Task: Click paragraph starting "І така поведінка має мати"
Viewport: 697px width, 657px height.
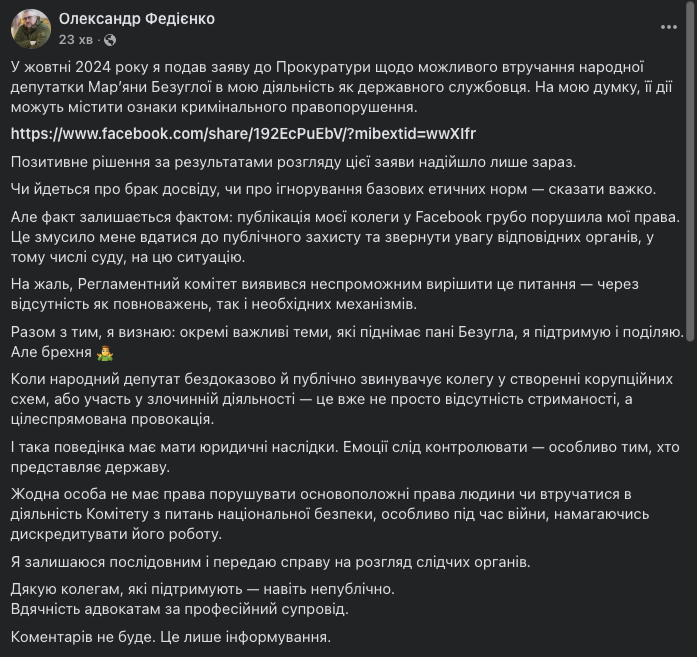Action: tap(340, 455)
